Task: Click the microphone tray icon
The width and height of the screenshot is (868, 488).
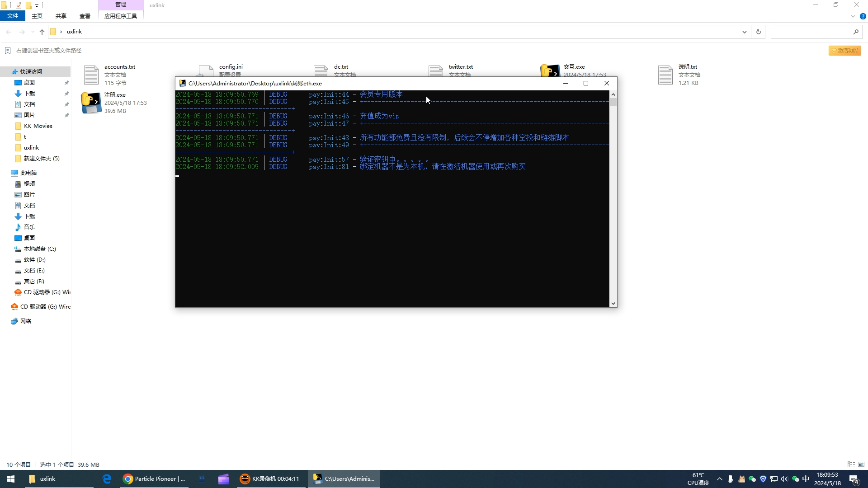Action: (730, 479)
